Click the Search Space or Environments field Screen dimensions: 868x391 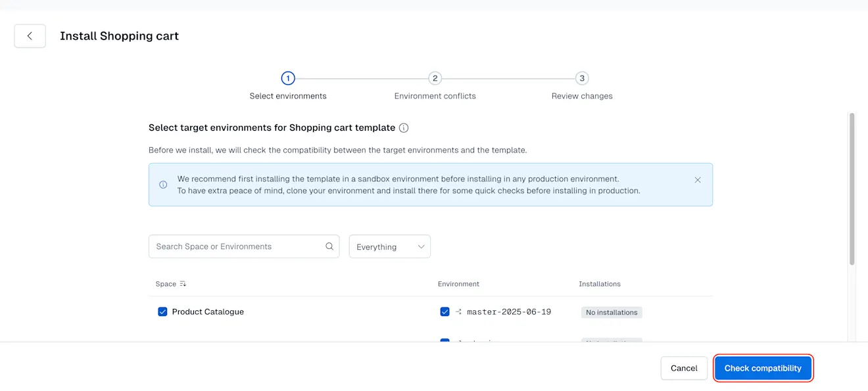click(237, 246)
